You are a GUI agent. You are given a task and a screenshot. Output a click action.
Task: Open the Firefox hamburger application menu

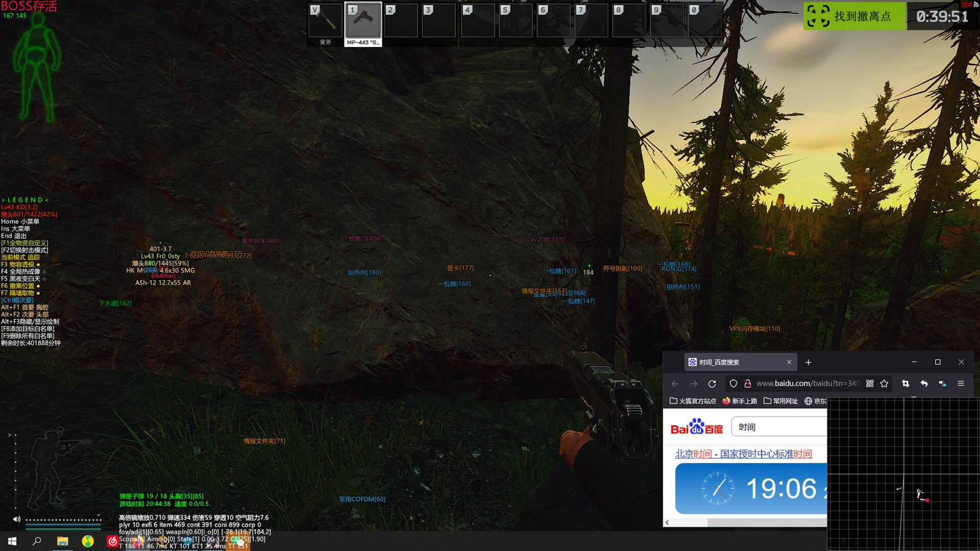(961, 384)
